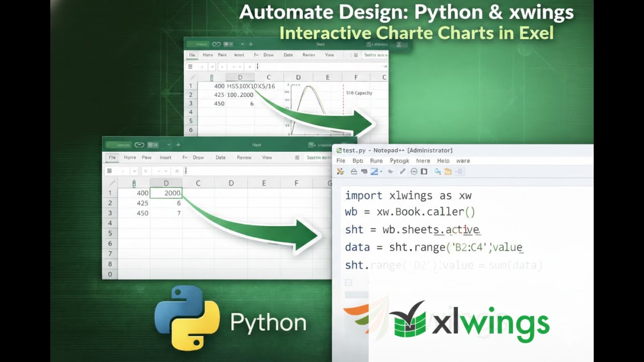Click formula bar in lower Excel window

(x=257, y=171)
